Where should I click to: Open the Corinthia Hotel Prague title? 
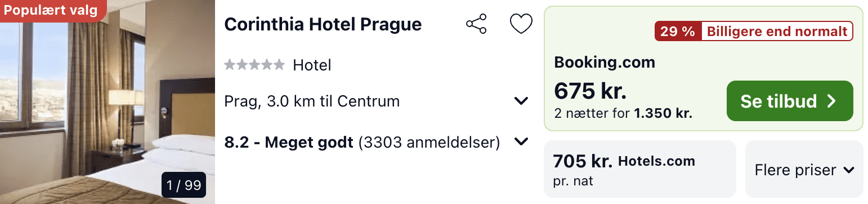click(323, 25)
